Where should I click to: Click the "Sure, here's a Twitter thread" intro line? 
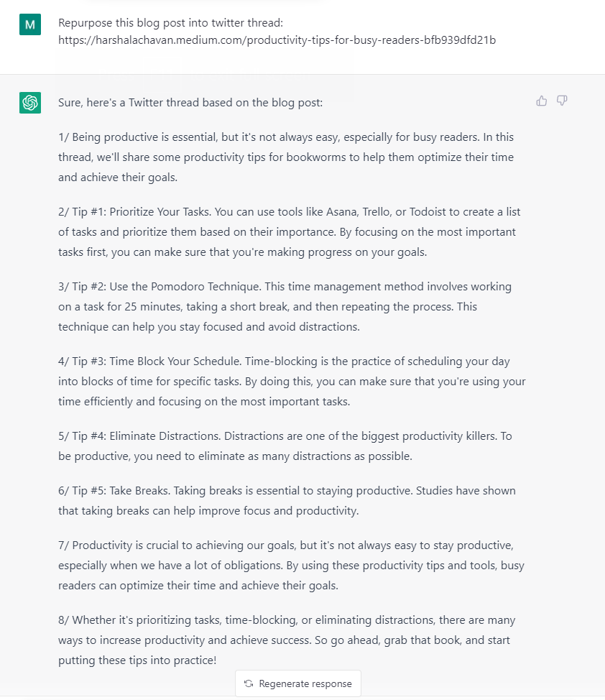190,103
